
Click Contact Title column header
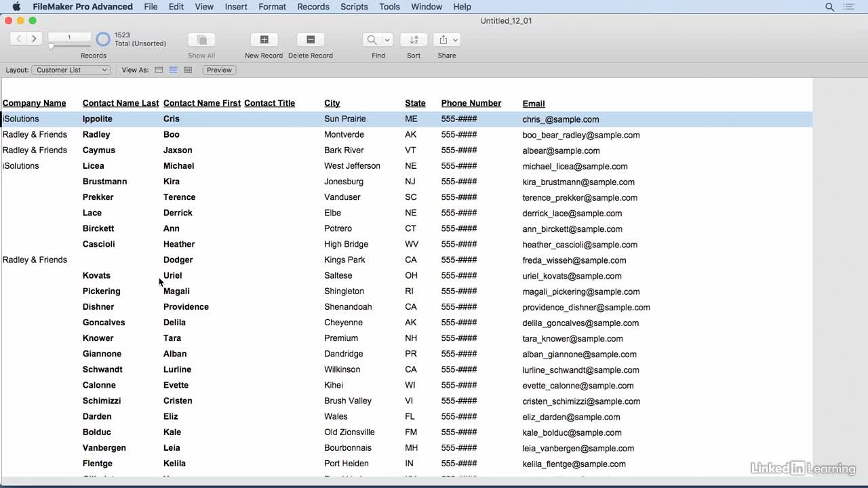pos(269,103)
